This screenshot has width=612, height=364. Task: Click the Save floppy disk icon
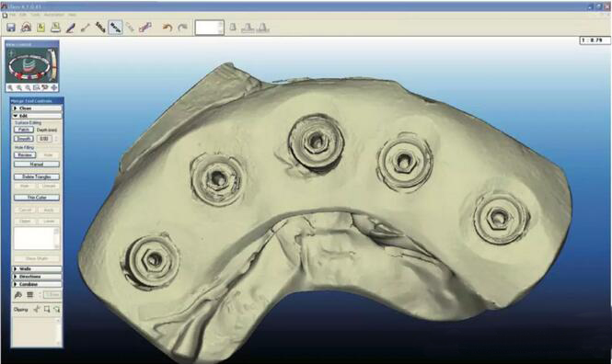tap(11, 28)
